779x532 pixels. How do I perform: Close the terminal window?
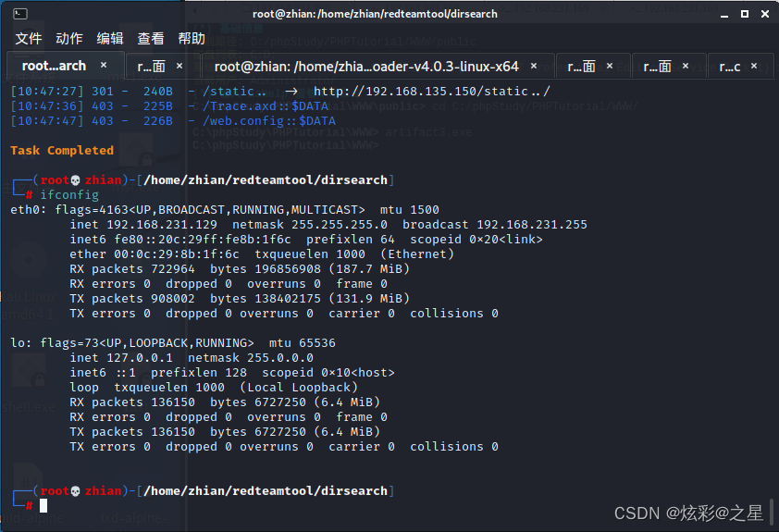click(x=765, y=14)
